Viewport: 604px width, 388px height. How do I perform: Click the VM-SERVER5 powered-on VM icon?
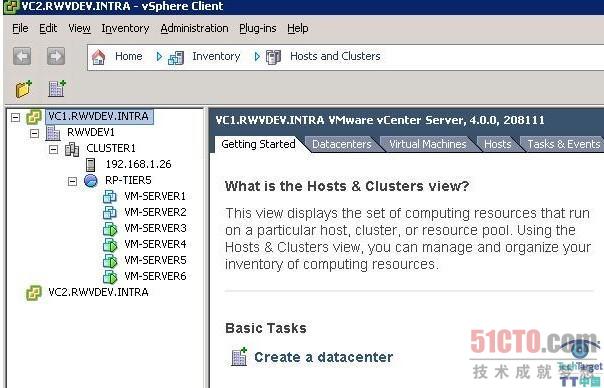[x=110, y=260]
